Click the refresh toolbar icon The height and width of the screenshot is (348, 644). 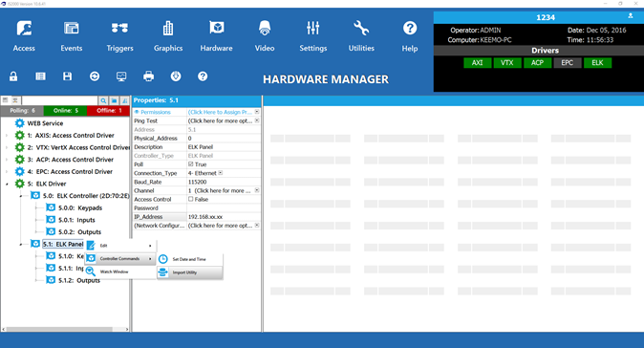pyautogui.click(x=95, y=76)
